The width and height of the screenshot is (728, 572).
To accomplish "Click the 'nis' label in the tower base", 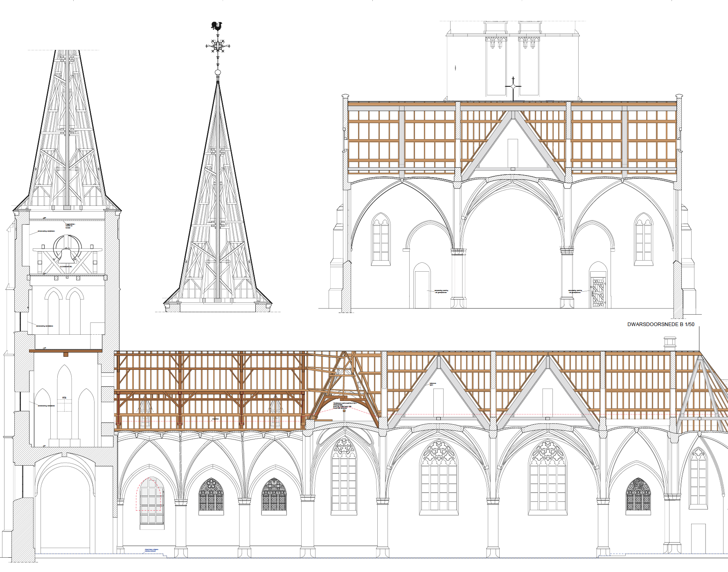I will pyautogui.click(x=64, y=397).
